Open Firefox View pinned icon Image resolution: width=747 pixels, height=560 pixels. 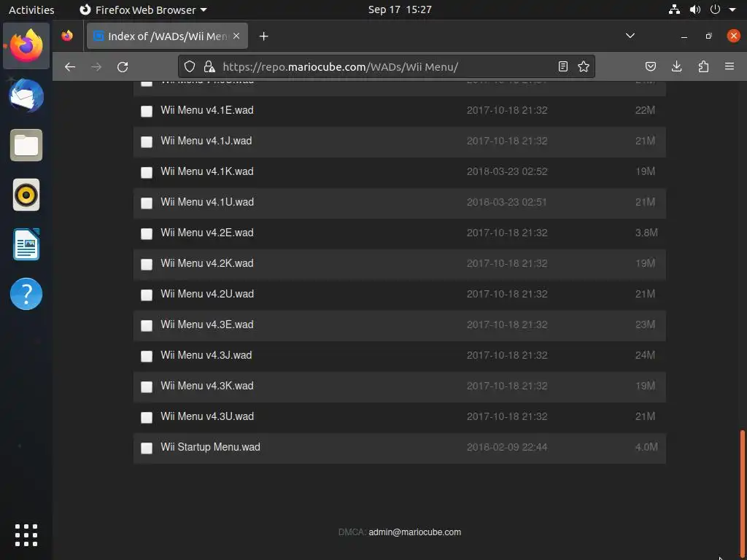pyautogui.click(x=67, y=36)
